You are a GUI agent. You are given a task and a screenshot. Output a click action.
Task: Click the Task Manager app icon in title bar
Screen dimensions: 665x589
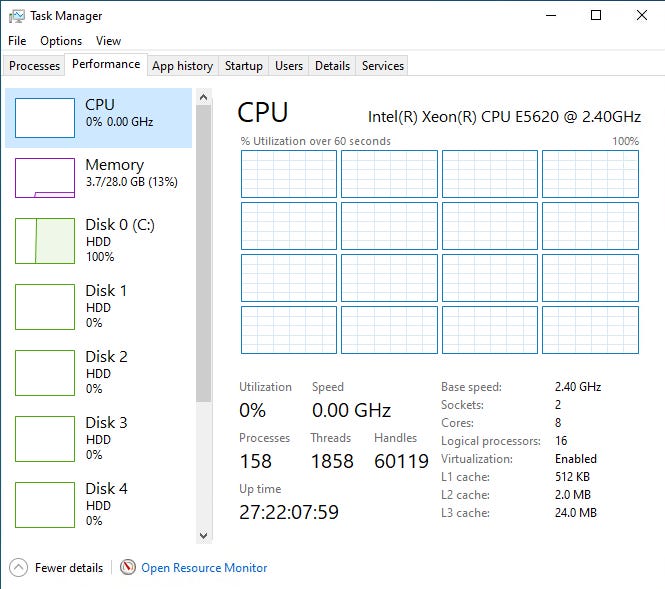click(17, 16)
